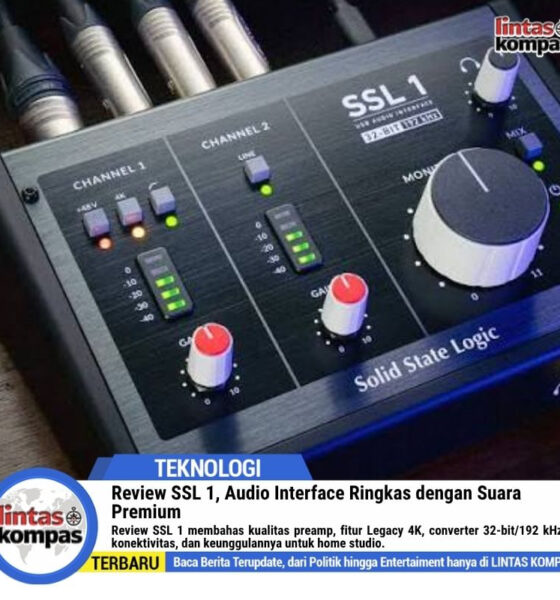
Task: Click the Channel 2 level meter
Action: click(294, 239)
